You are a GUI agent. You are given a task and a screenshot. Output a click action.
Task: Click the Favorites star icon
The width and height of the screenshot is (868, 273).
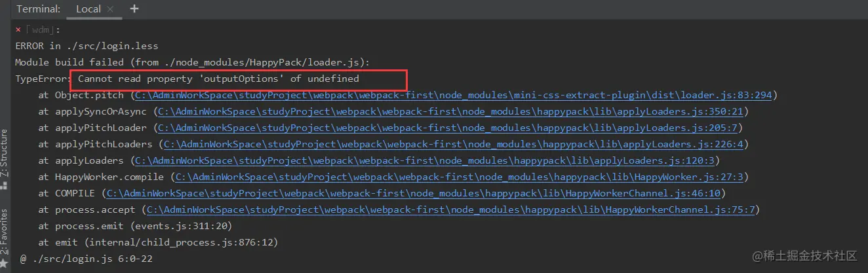click(5, 263)
